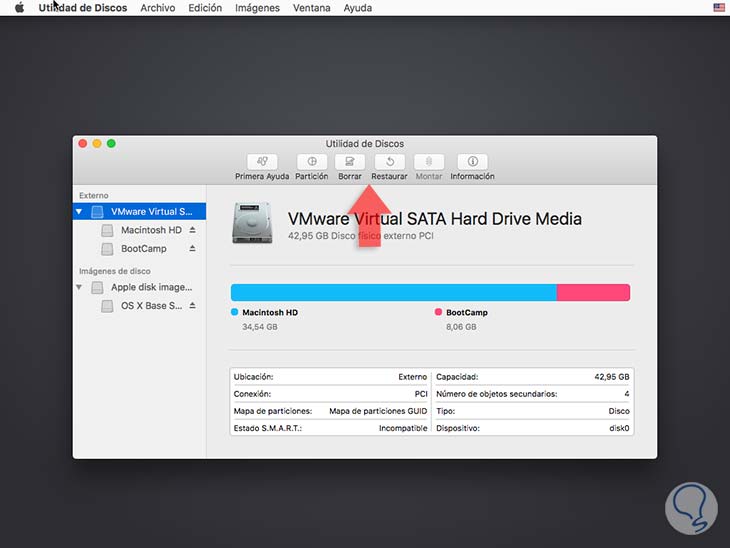Click the Partición label
This screenshot has width=730, height=548.
(312, 176)
